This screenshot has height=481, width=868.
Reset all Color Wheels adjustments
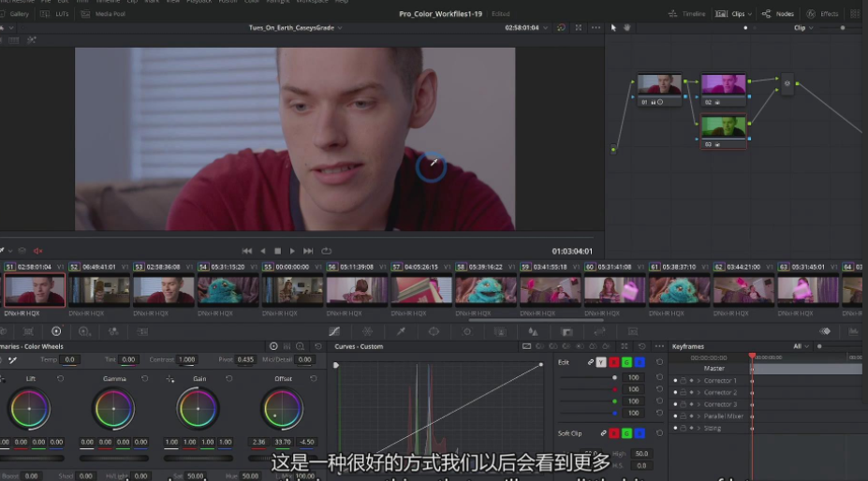pos(318,346)
